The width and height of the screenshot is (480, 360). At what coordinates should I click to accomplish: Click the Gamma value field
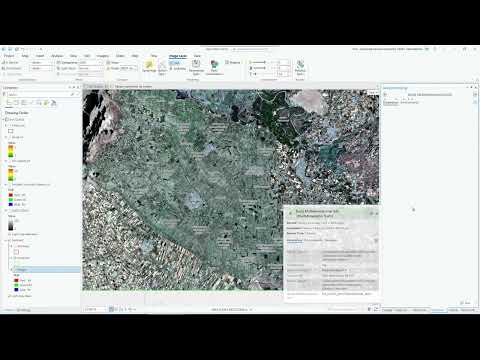(283, 74)
